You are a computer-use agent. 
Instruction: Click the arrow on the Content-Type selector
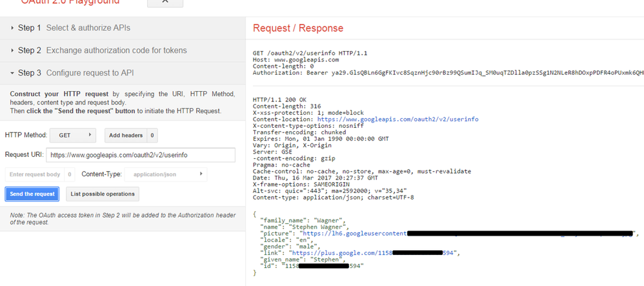[201, 174]
